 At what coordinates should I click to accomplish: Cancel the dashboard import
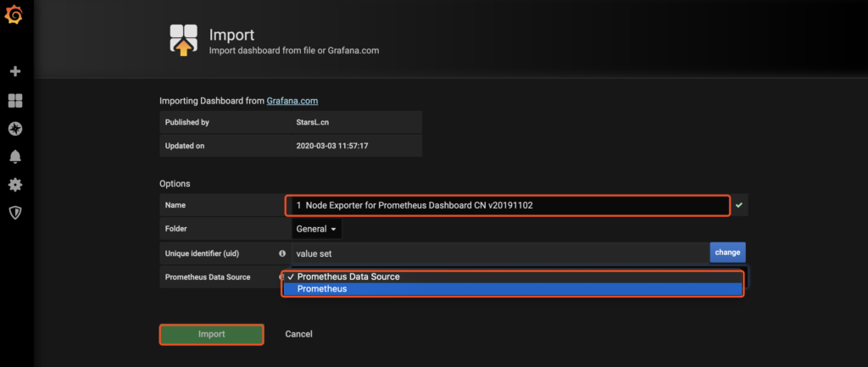[299, 334]
